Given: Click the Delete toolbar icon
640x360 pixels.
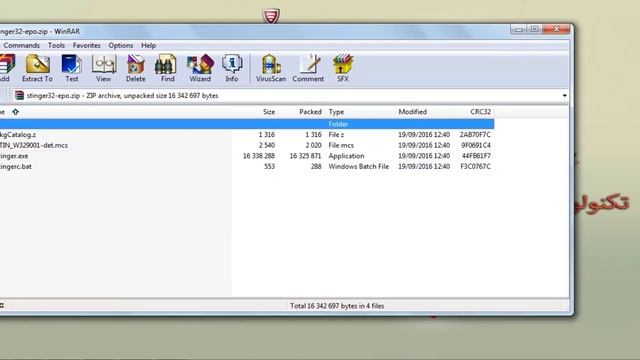Looking at the screenshot, I should click(x=136, y=68).
